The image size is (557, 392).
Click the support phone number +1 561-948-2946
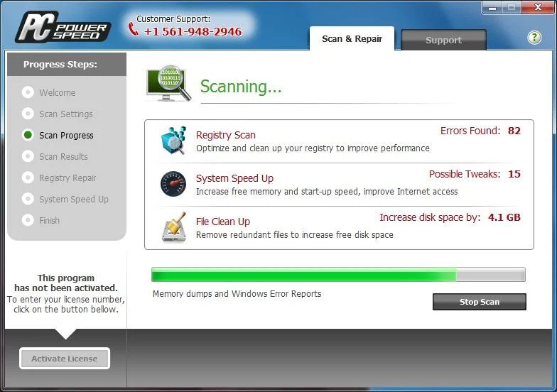193,31
